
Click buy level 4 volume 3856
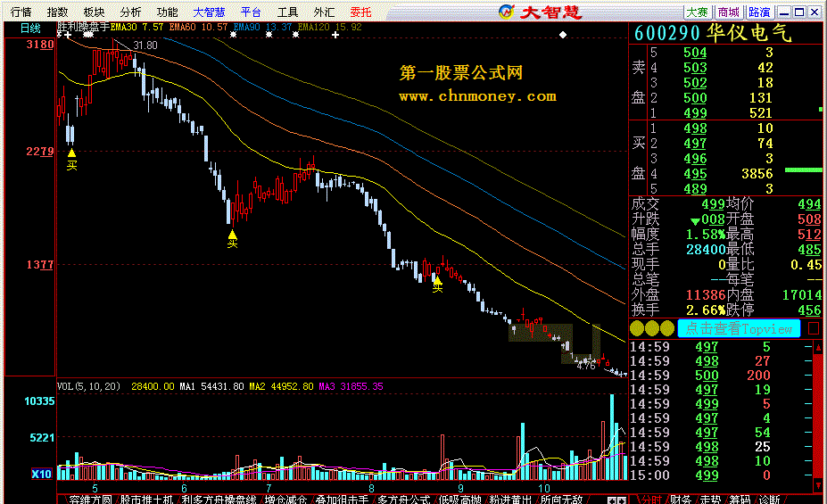[x=757, y=173]
